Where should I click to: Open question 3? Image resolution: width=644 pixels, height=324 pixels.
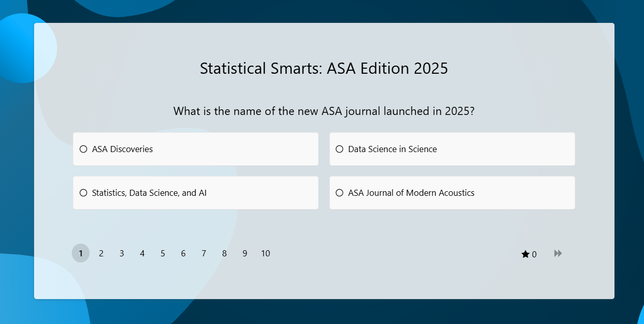click(x=122, y=253)
